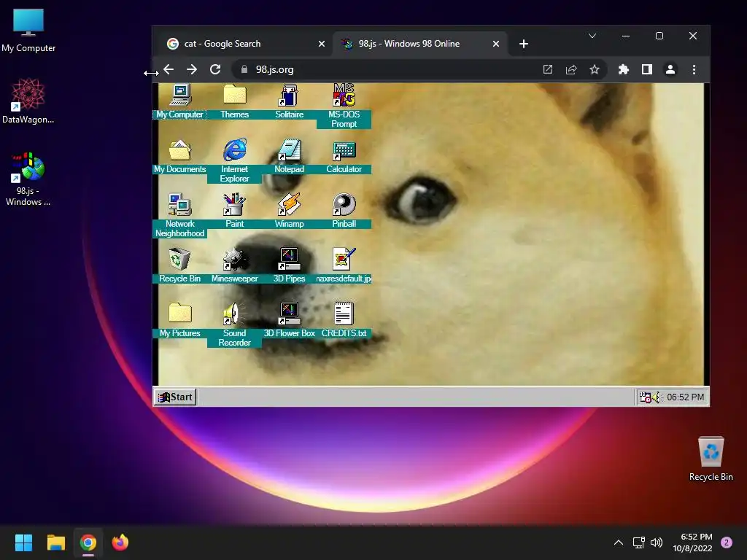Click the Chrome taskbar icon
This screenshot has width=747, height=560.
[x=88, y=542]
